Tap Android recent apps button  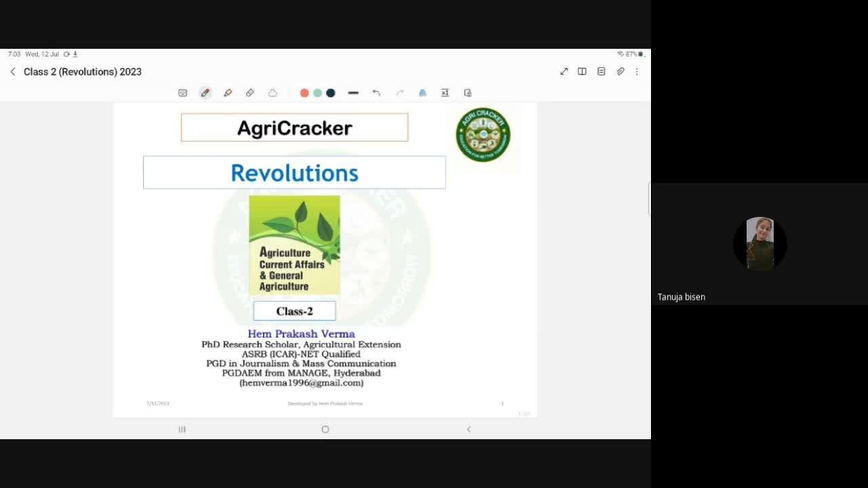[182, 429]
